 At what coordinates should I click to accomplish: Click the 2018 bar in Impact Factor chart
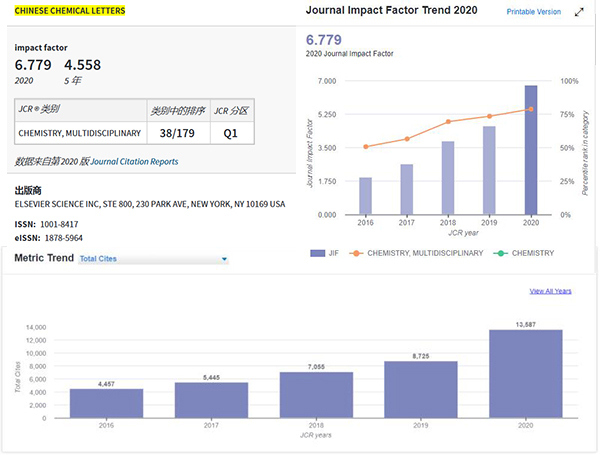(448, 178)
